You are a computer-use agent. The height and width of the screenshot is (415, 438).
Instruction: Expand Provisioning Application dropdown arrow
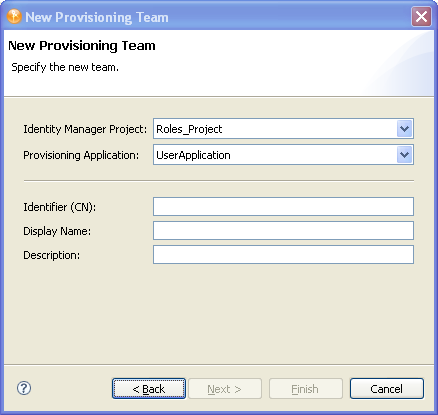(405, 155)
